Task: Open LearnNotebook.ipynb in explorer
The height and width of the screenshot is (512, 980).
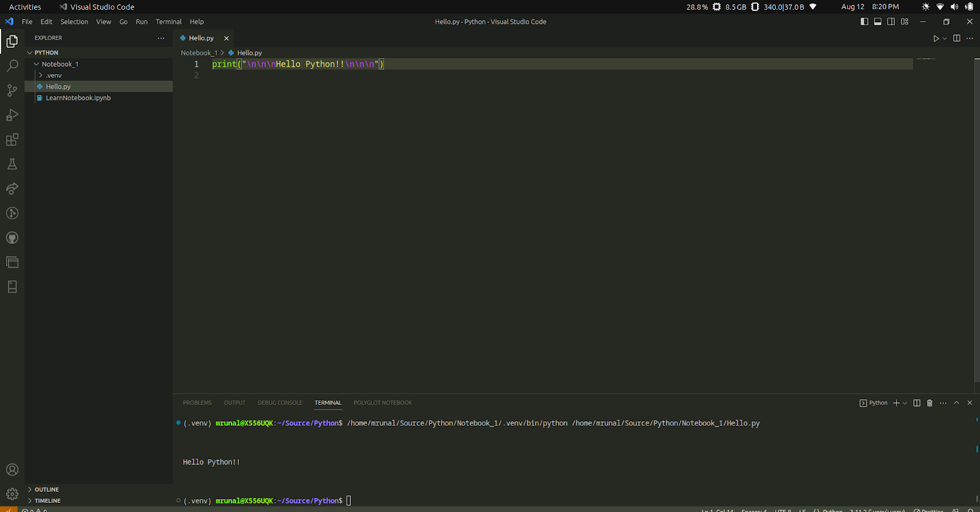Action: tap(99, 98)
